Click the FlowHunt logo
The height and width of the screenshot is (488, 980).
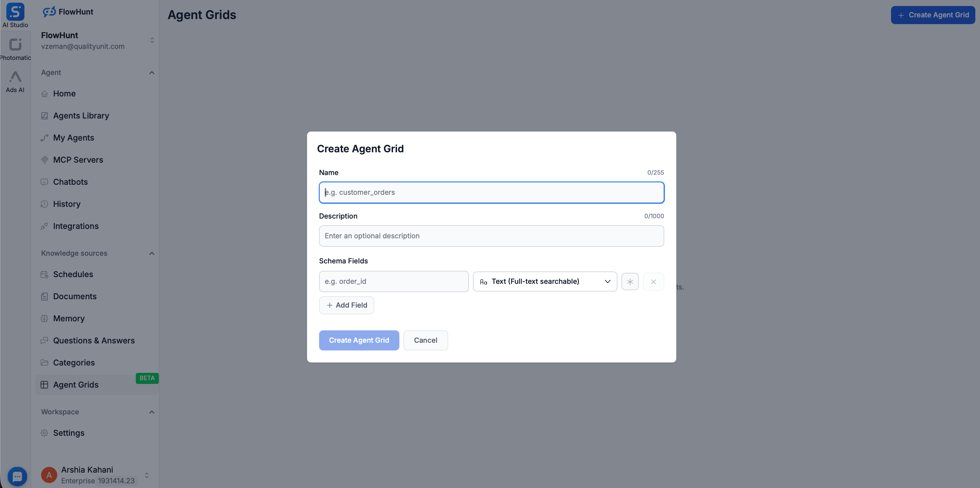click(68, 12)
